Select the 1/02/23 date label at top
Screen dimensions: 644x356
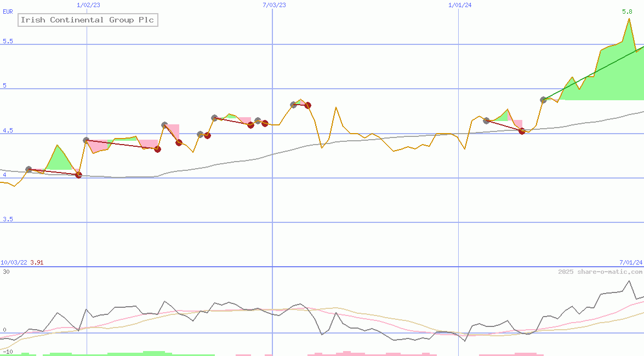click(88, 5)
